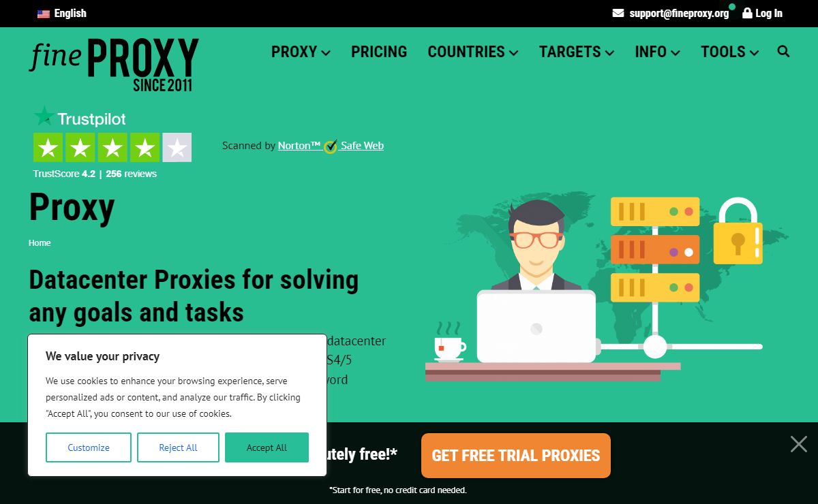Image resolution: width=818 pixels, height=504 pixels.
Task: Click the envelope icon beside support email
Action: pos(618,13)
